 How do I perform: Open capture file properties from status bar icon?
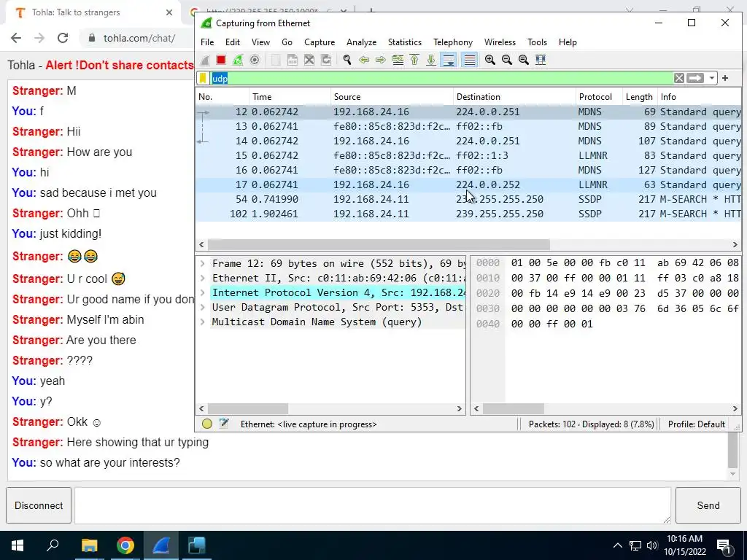[223, 424]
